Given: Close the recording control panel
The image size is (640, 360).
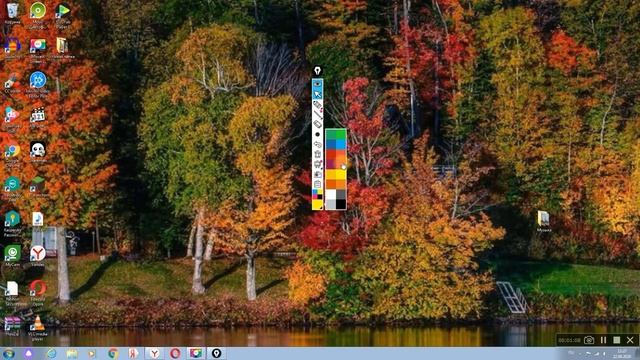Looking at the screenshot, I should point(631,340).
